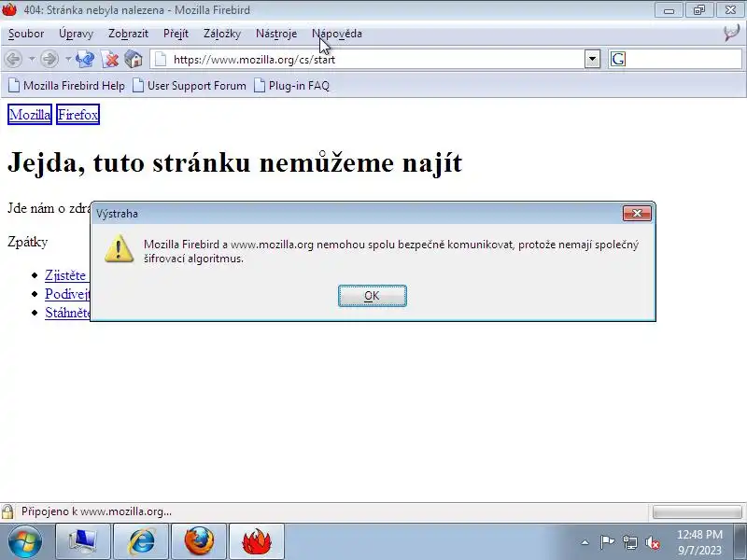Open Mozilla Firebird Help bookmark
747x560 pixels.
67,86
